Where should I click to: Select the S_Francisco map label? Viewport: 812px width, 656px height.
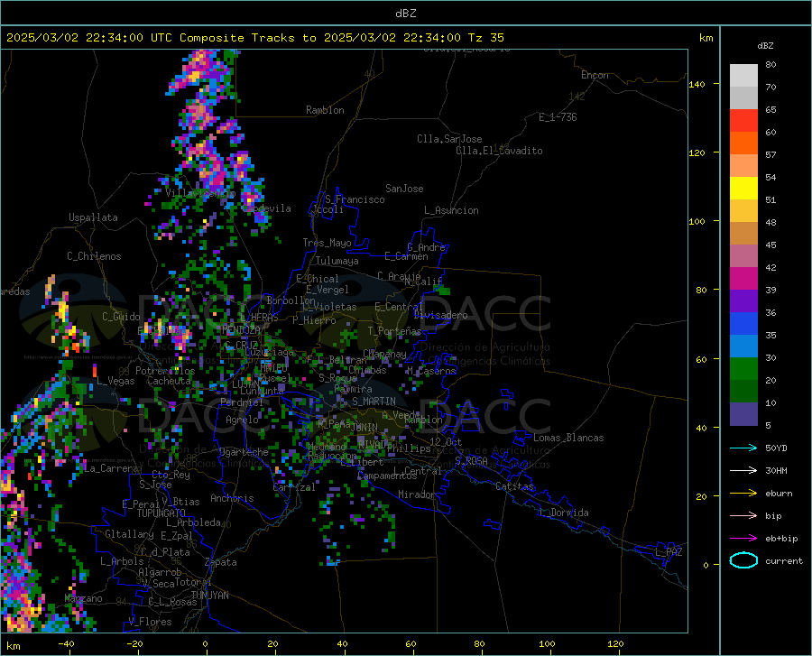[355, 199]
